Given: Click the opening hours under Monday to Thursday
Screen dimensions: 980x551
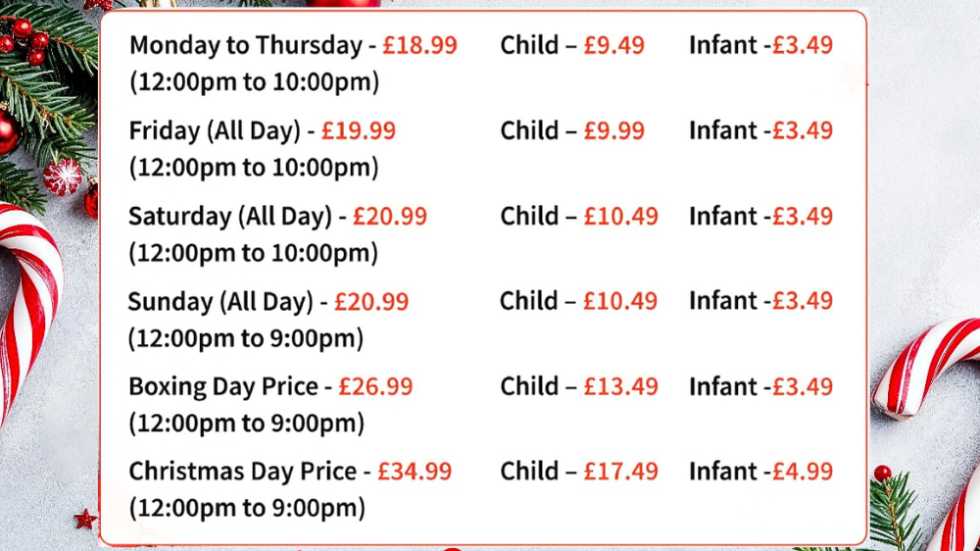Looking at the screenshot, I should (x=254, y=82).
